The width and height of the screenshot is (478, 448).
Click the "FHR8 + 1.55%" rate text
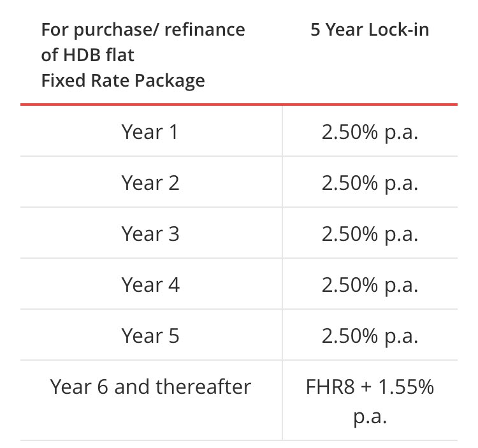coord(370,387)
